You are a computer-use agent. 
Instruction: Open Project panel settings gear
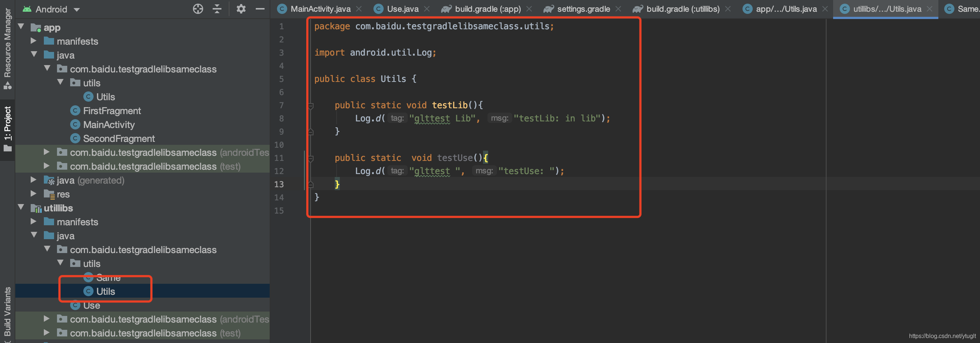click(x=241, y=9)
